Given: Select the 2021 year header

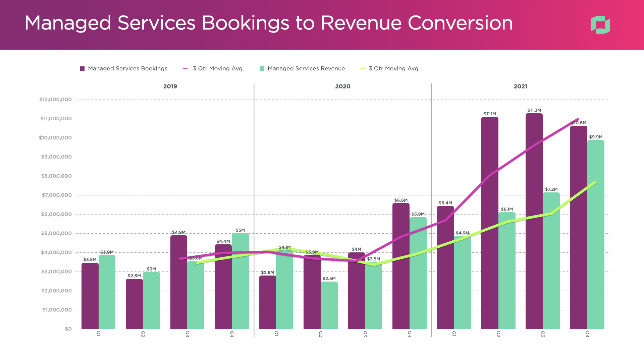Looking at the screenshot, I should point(520,86).
